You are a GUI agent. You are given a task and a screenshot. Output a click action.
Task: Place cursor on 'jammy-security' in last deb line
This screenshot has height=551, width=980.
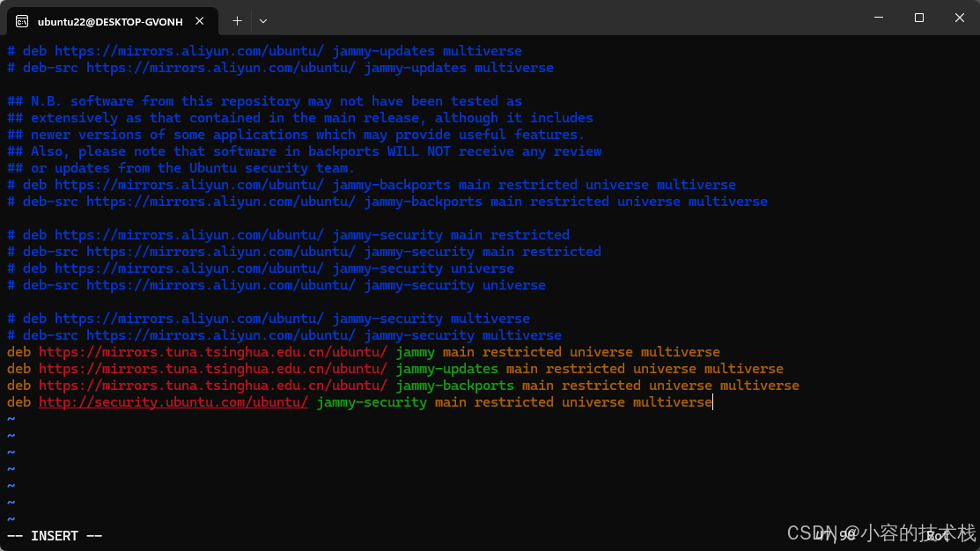372,402
